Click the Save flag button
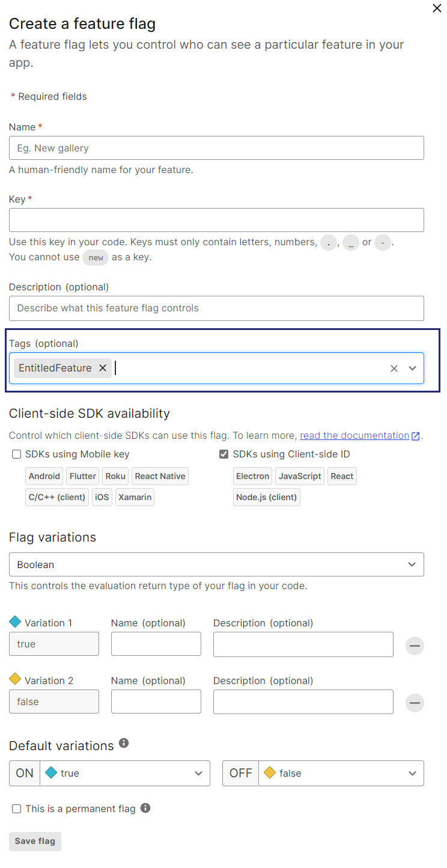This screenshot has height=868, width=447. click(x=35, y=841)
